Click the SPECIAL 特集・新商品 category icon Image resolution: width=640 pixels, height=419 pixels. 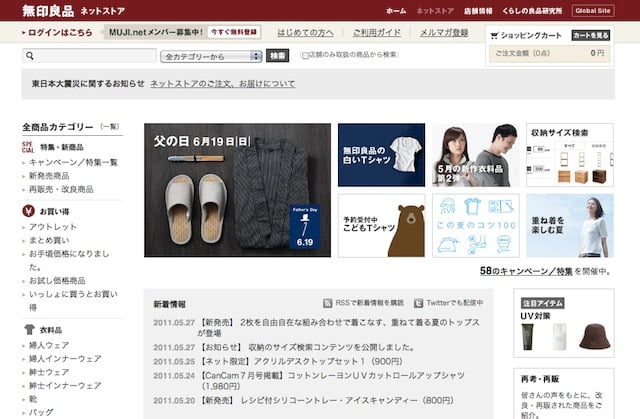[28, 147]
